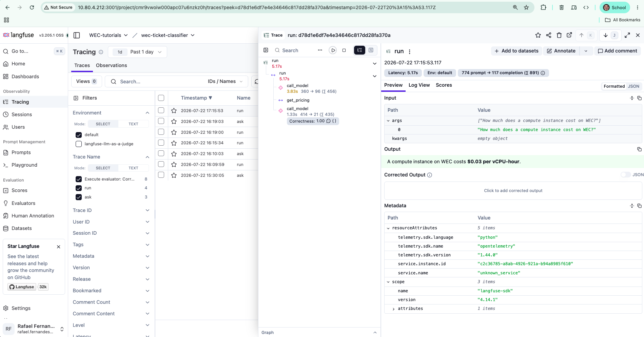Click the traces Search input field
Image resolution: width=644 pixels, height=337 pixels.
click(x=159, y=81)
